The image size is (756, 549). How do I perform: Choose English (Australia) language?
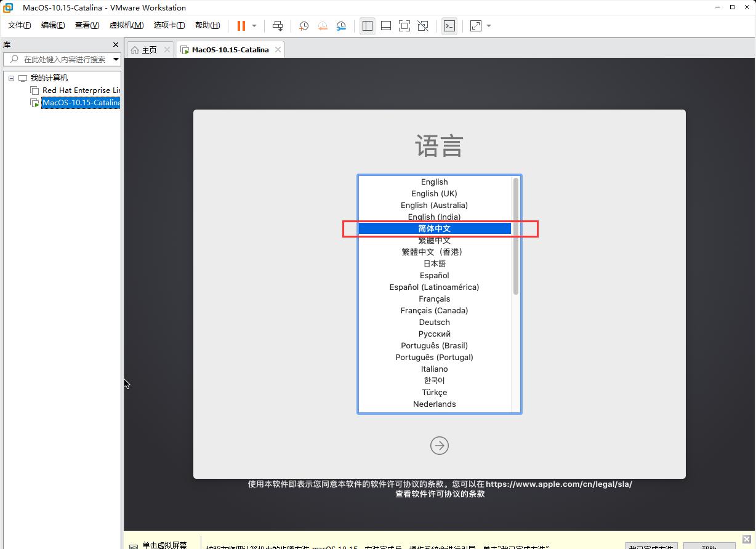coord(435,205)
